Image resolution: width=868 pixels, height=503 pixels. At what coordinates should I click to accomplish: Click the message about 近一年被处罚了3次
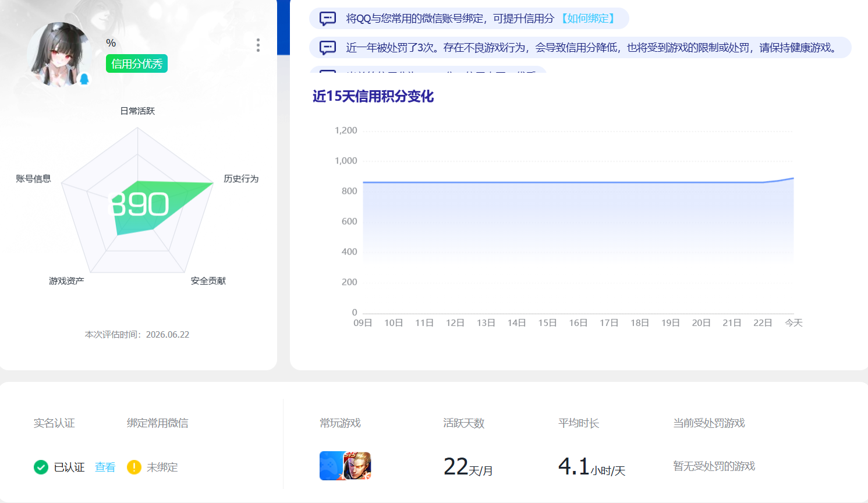pos(580,48)
